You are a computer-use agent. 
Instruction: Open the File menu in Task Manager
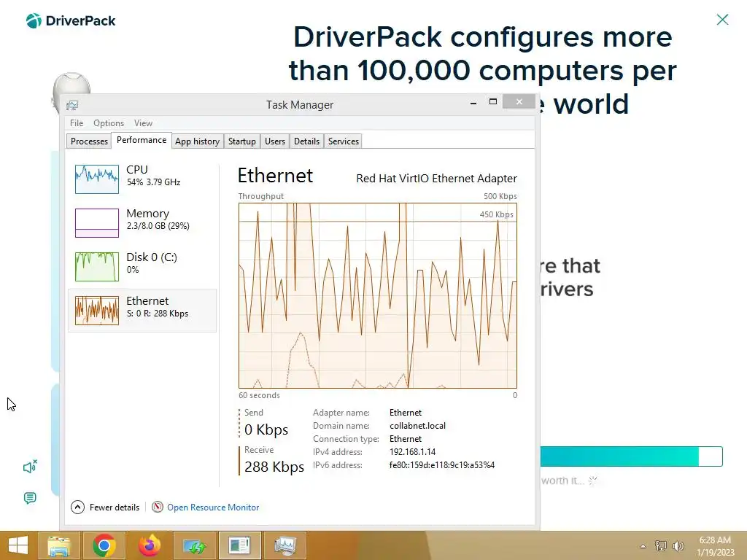pos(76,122)
